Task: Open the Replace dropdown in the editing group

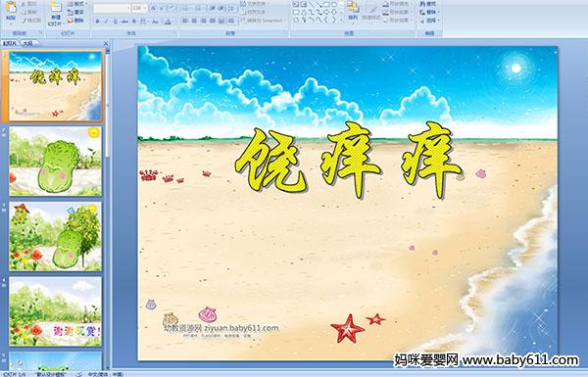Action: 428,12
